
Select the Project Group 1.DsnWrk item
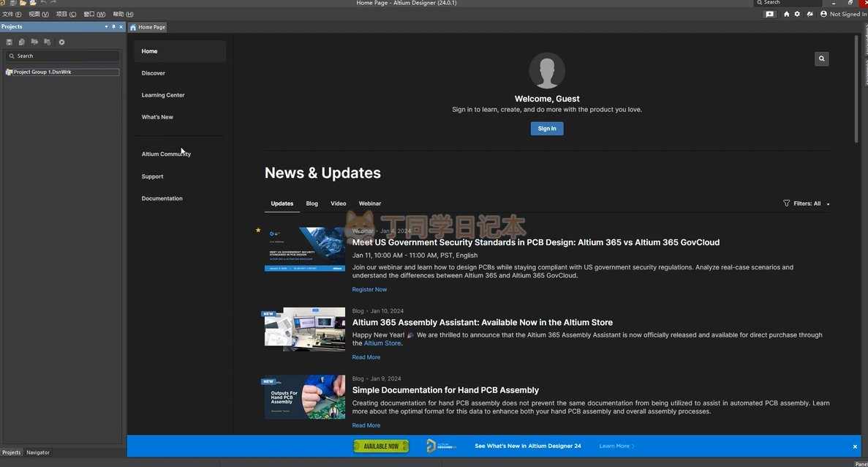click(42, 72)
